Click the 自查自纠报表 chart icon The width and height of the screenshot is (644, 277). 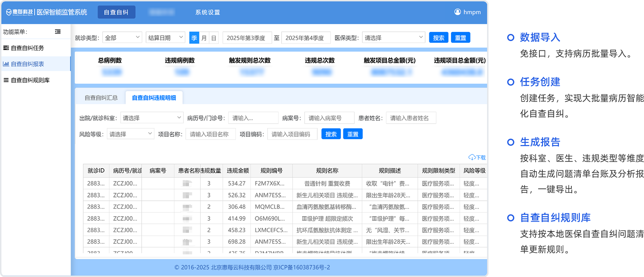tap(6, 64)
